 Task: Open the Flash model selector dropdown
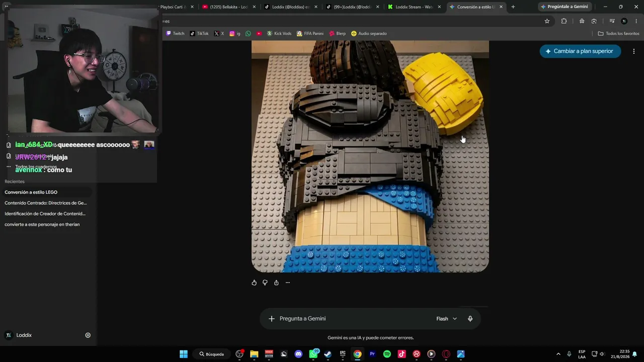447,319
